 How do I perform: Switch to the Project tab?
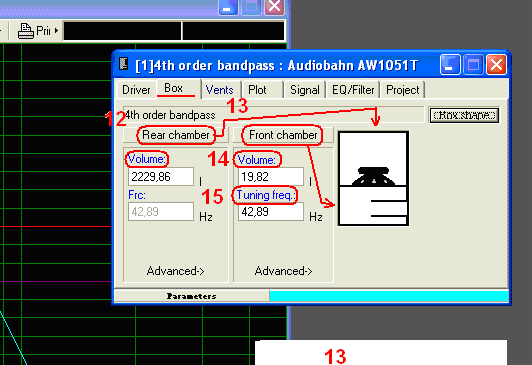[403, 90]
